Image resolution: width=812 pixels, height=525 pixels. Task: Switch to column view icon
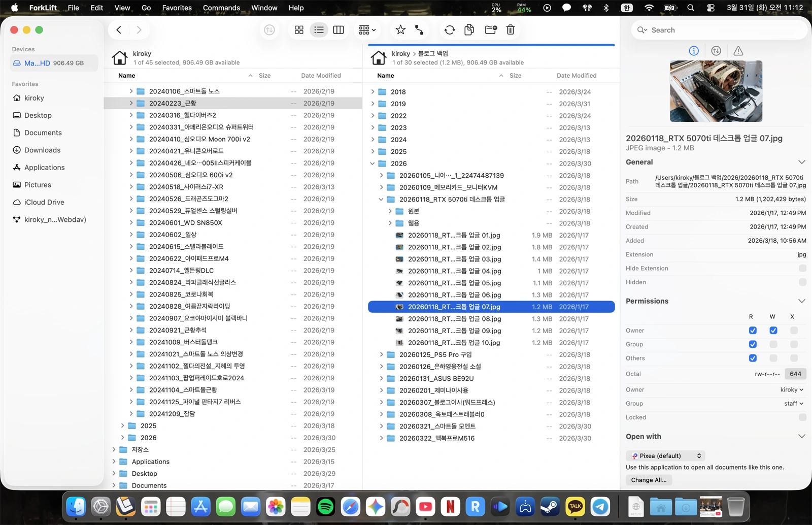339,30
